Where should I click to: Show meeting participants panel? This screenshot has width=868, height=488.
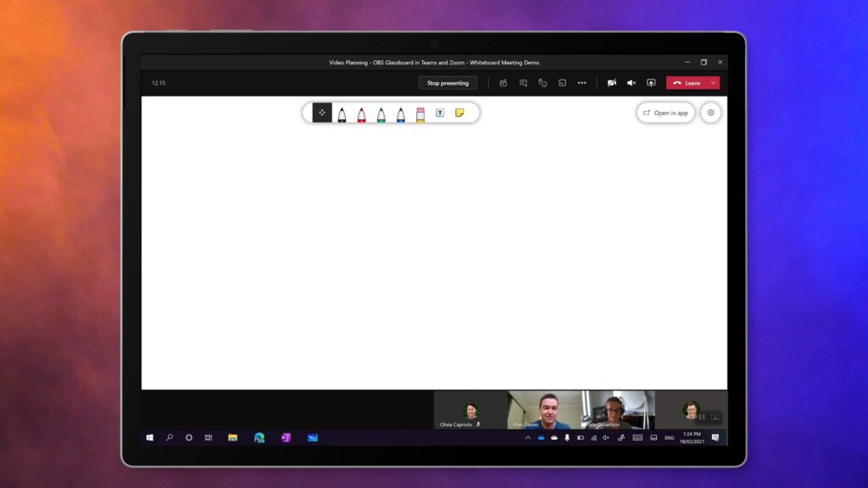(x=503, y=83)
